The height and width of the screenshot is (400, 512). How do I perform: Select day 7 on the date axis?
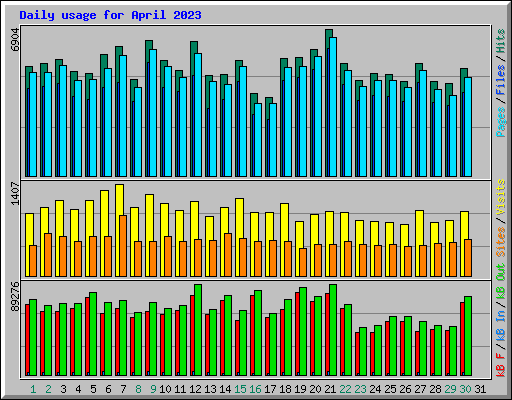tap(123, 389)
